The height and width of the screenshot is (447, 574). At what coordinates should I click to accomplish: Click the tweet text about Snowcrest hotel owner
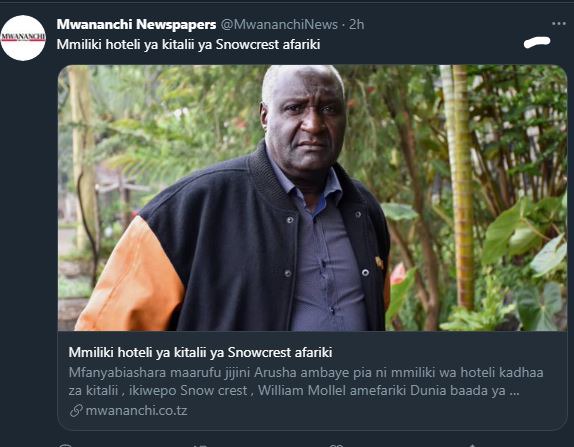pyautogui.click(x=189, y=44)
